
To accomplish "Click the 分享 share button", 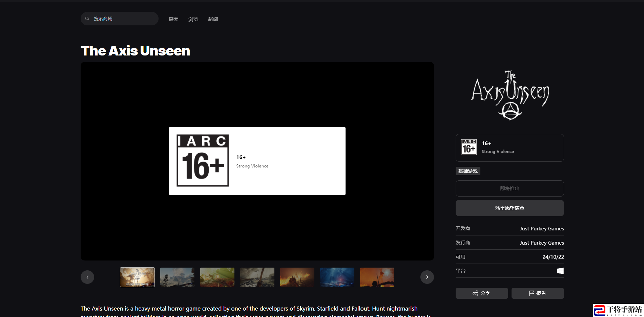I will 482,293.
